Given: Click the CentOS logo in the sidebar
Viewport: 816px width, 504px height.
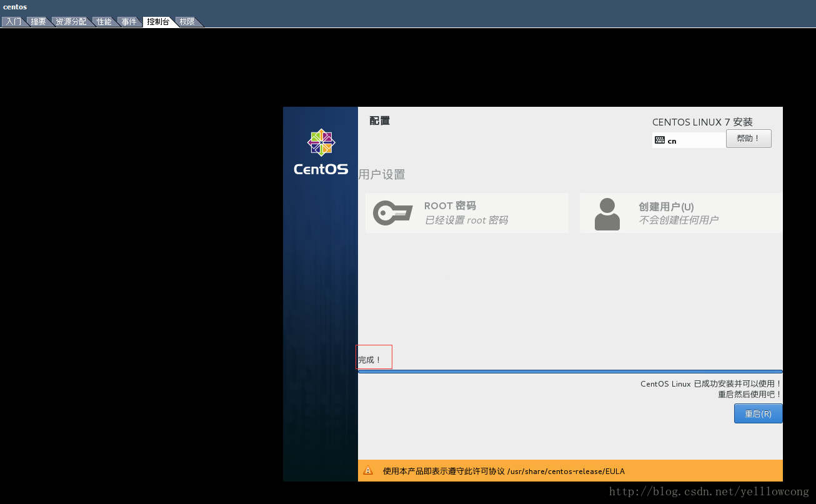Looking at the screenshot, I should [x=321, y=152].
